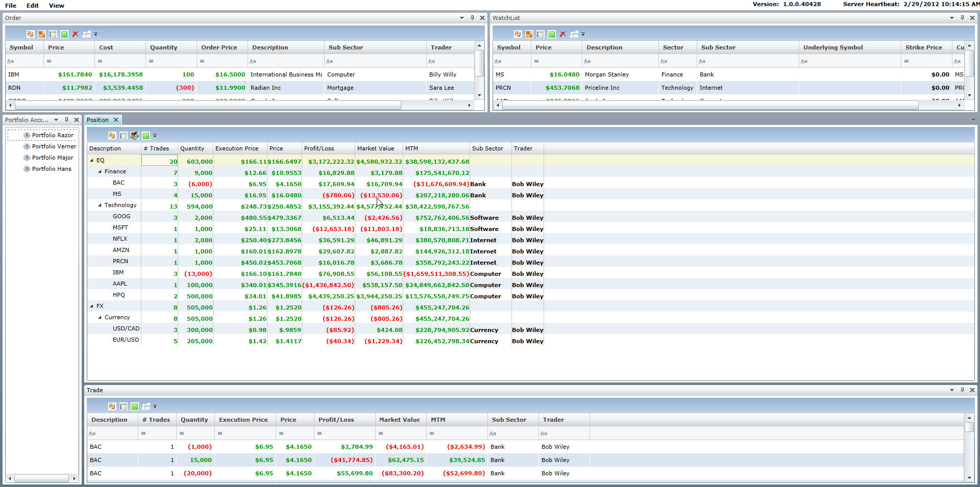The width and height of the screenshot is (980, 487).
Task: Click WatchList Description filter field
Action: click(x=620, y=61)
